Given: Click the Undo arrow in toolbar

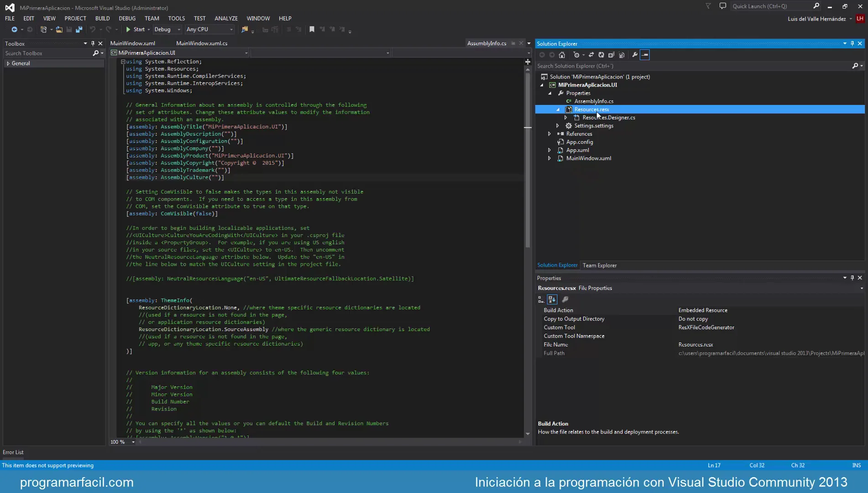Looking at the screenshot, I should pyautogui.click(x=93, y=29).
